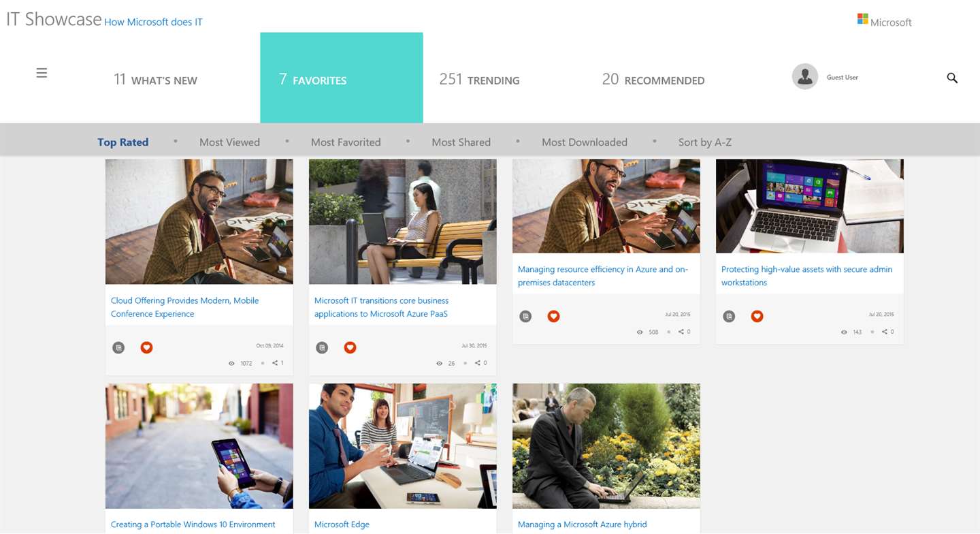Screen dimensions: 980x534
Task: Open the hamburger navigation menu
Action: click(42, 73)
